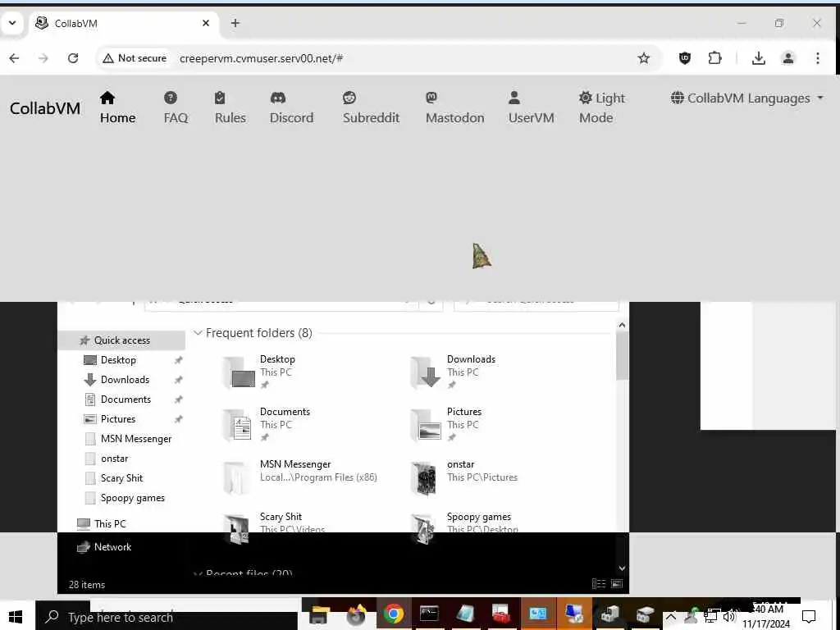This screenshot has width=840, height=630.
Task: Select Spoopy games in navigation pane
Action: (132, 498)
